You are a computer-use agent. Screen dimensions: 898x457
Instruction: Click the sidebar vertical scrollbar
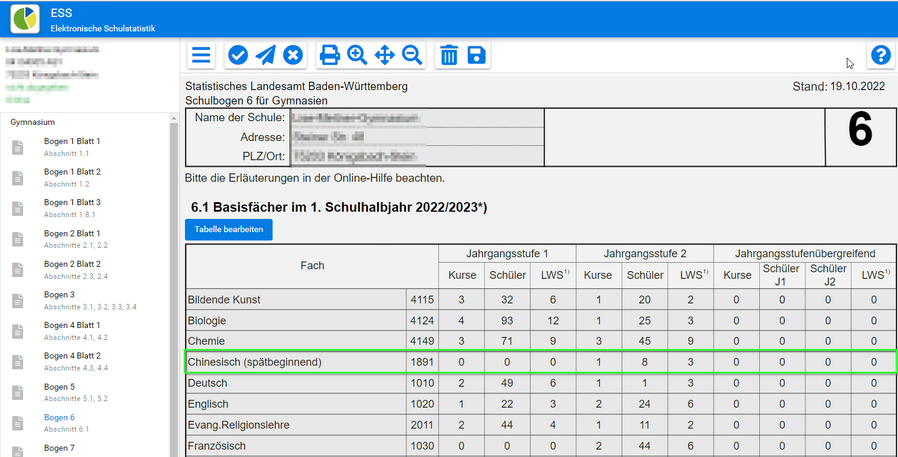(174, 280)
